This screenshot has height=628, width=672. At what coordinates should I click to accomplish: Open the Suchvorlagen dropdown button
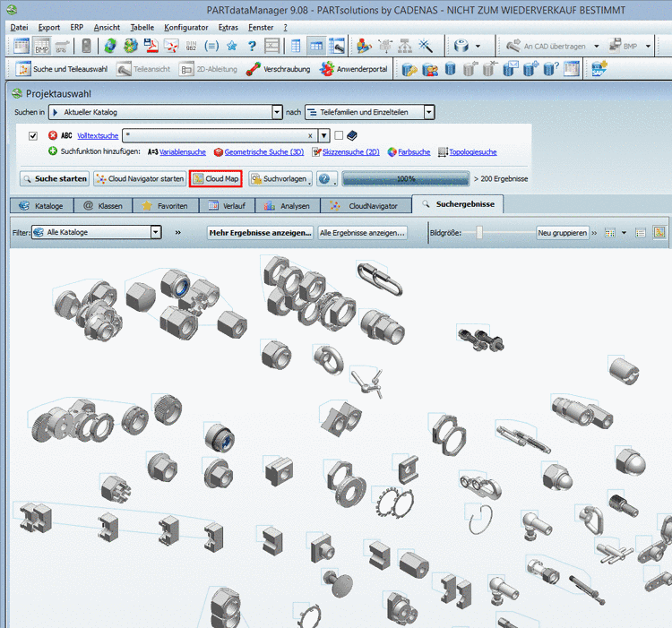[280, 178]
